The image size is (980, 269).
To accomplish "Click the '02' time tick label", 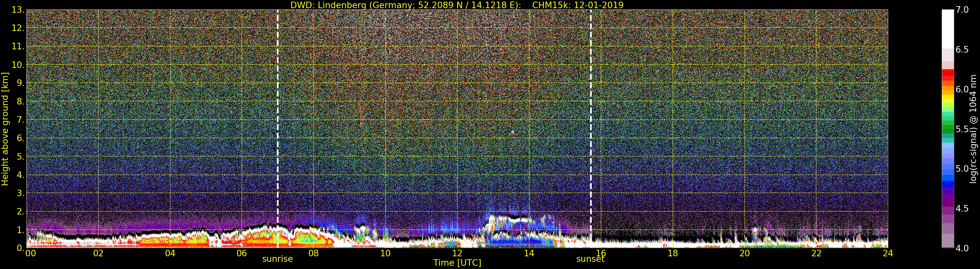I will tap(98, 253).
